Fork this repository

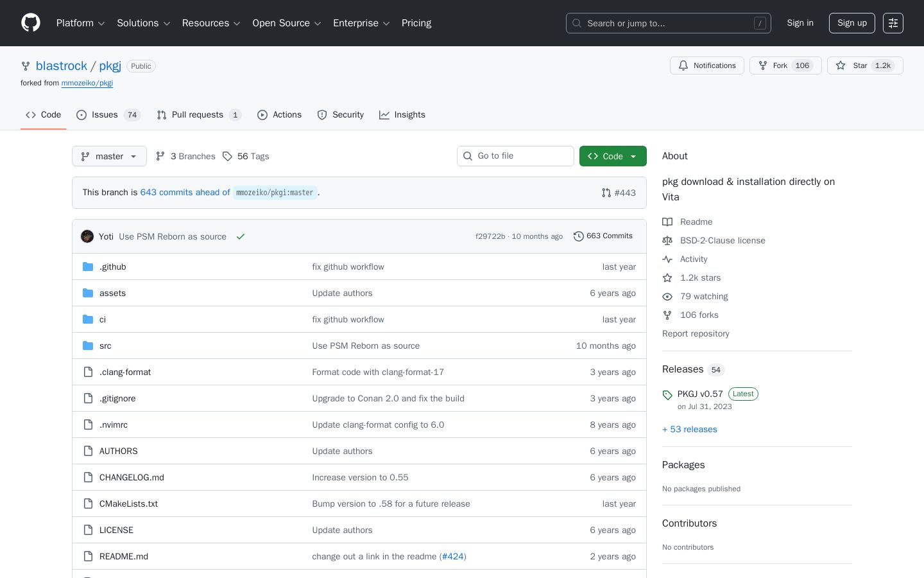coord(785,66)
